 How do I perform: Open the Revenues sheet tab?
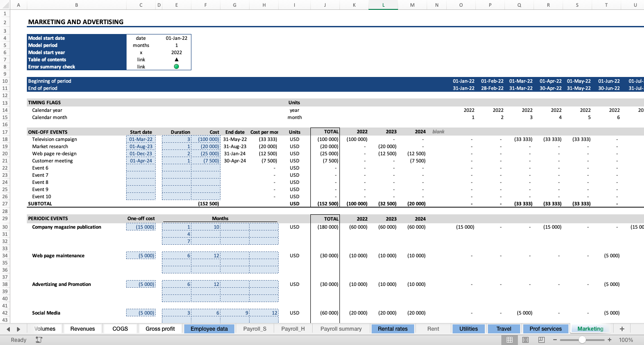[x=83, y=329]
